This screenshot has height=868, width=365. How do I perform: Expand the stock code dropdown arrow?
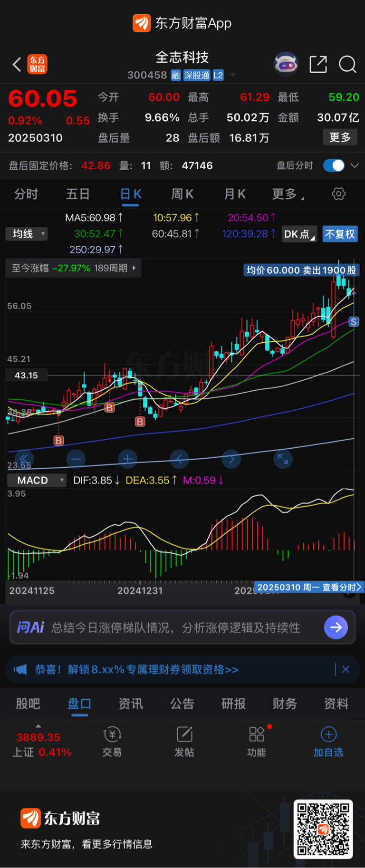coord(233,75)
